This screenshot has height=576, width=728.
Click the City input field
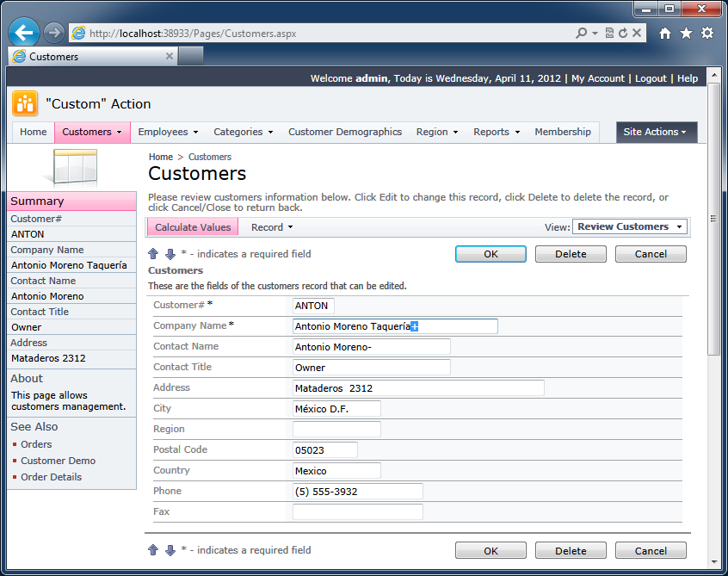[x=336, y=409]
